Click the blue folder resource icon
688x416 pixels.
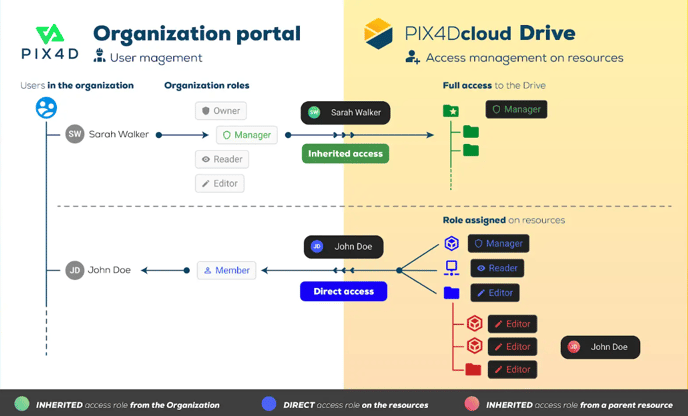pos(452,293)
